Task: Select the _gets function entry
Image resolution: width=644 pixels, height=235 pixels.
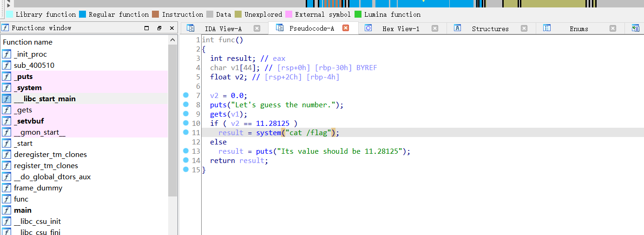Action: 84,110
